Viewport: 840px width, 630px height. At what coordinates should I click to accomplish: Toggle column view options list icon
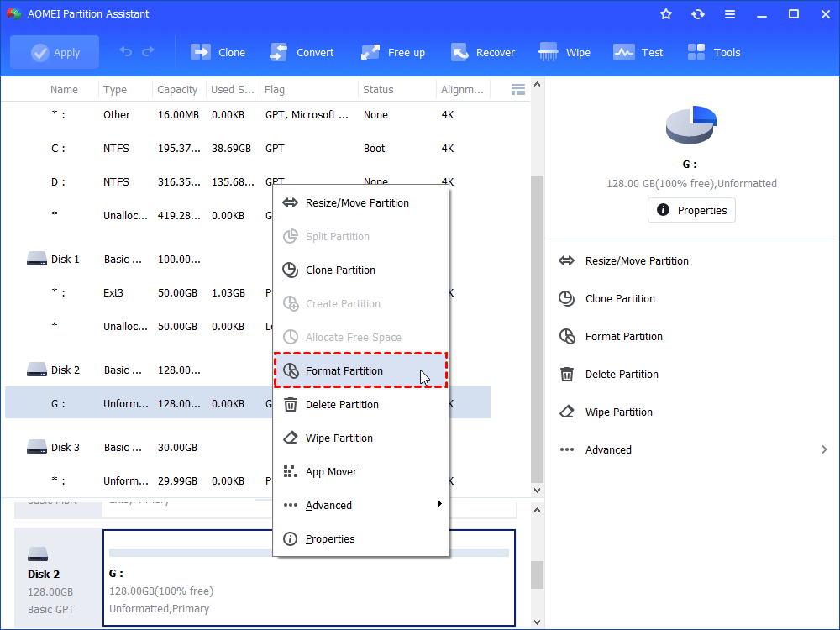coord(518,89)
